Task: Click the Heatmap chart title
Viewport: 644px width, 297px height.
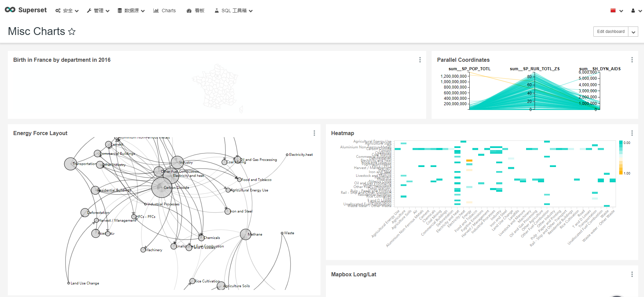Action: [343, 133]
